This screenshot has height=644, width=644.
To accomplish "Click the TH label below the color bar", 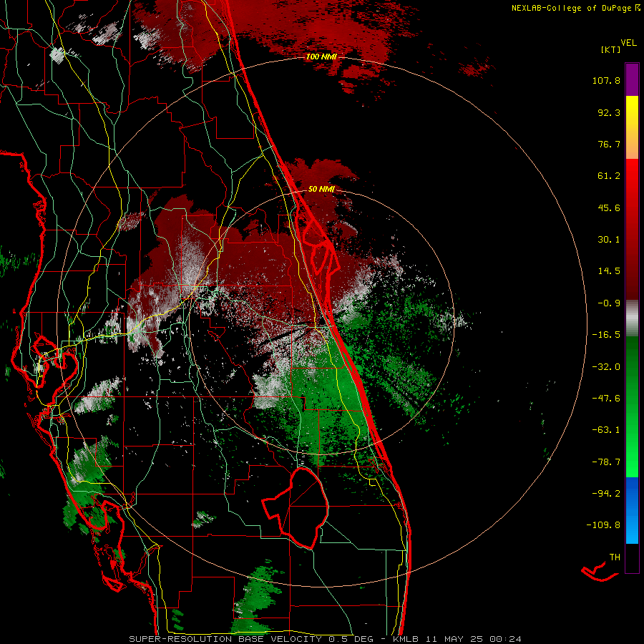I will pyautogui.click(x=615, y=557).
